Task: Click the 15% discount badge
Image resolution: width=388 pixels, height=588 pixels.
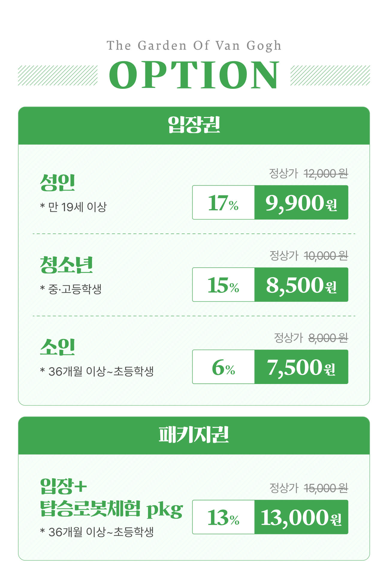Action: tap(224, 285)
